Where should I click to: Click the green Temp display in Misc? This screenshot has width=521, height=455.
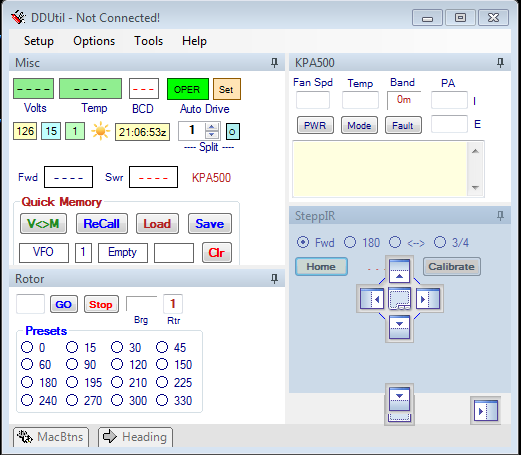tap(90, 89)
